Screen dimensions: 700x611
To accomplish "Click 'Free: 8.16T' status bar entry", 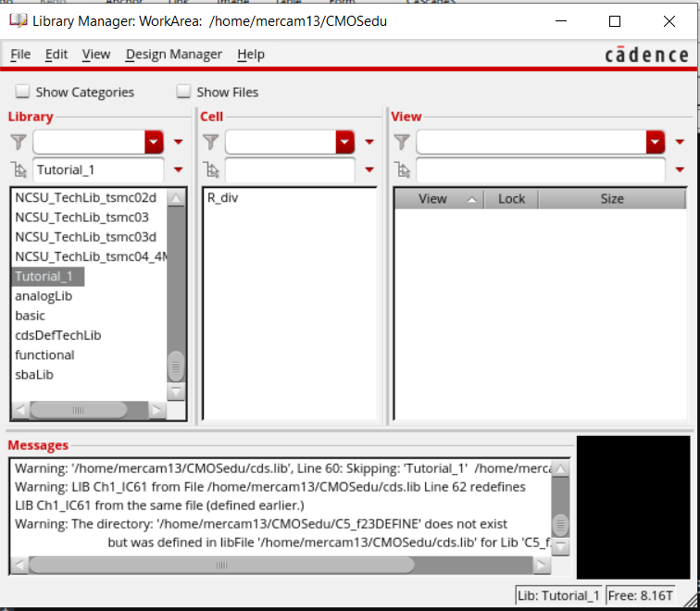I will pos(640,595).
